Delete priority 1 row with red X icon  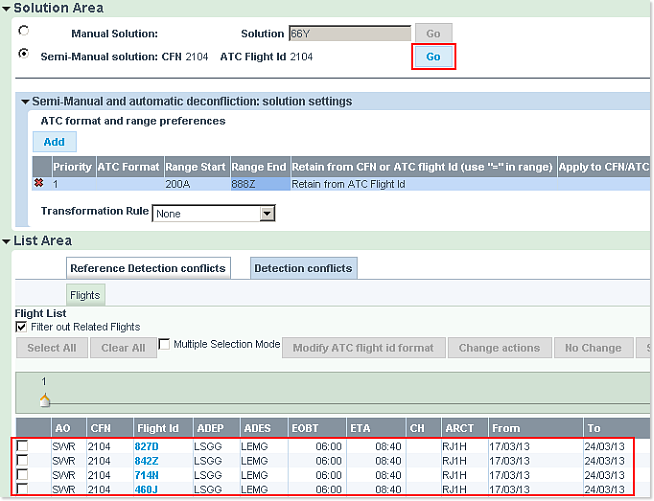(x=40, y=185)
